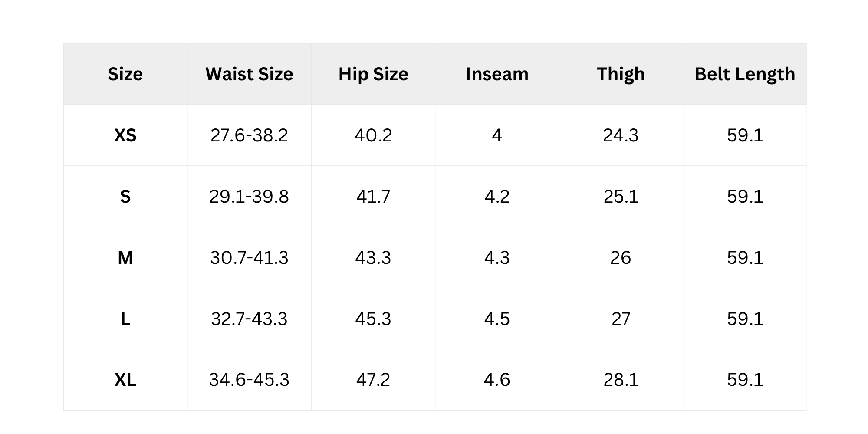Select hip size value 45.3
This screenshot has width=868, height=434.
click(373, 319)
